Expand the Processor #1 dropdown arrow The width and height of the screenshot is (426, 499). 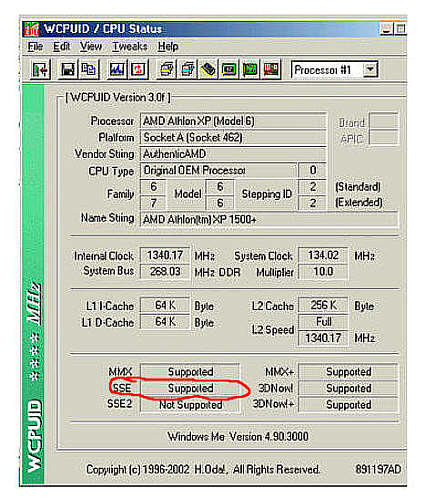(370, 70)
